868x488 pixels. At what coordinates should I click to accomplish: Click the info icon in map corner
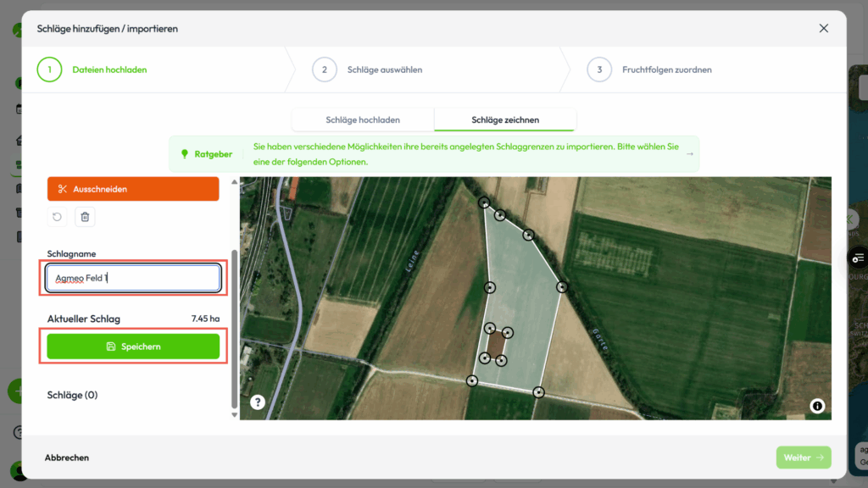click(x=817, y=406)
